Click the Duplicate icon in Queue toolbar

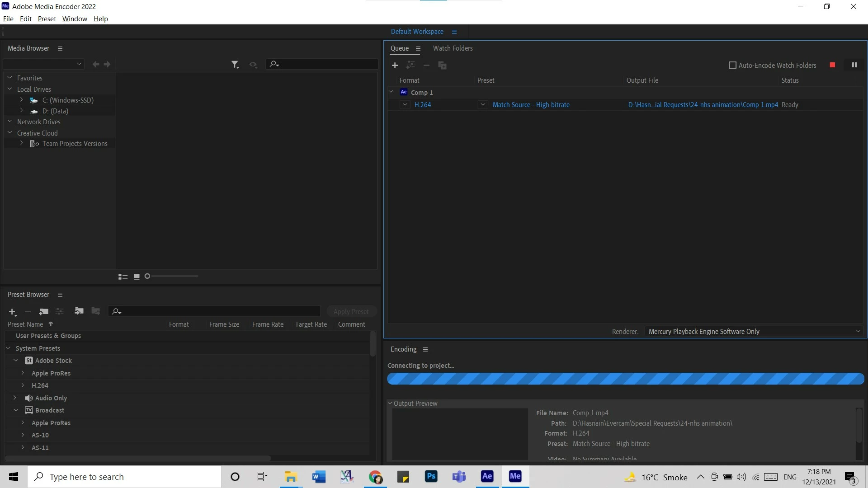coord(442,66)
